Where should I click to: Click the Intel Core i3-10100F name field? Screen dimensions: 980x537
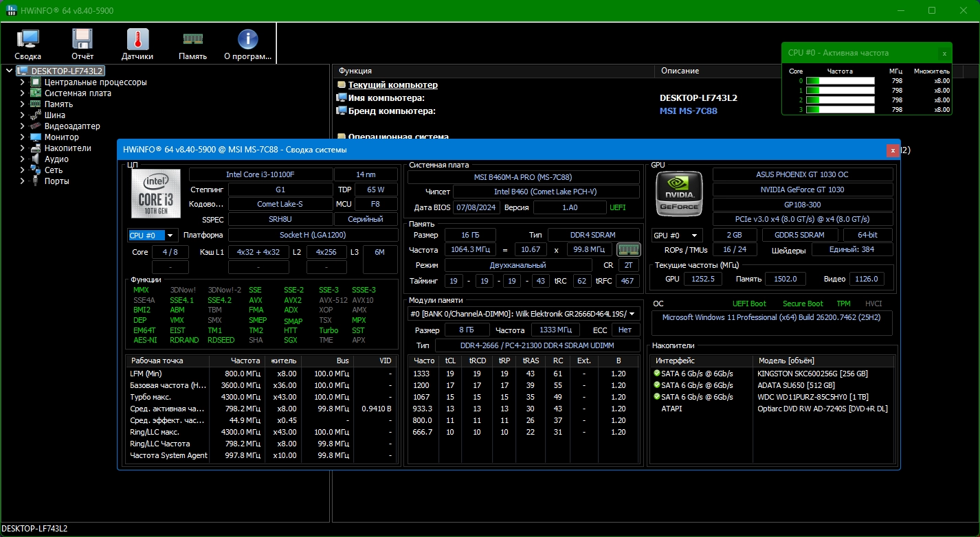pos(260,175)
